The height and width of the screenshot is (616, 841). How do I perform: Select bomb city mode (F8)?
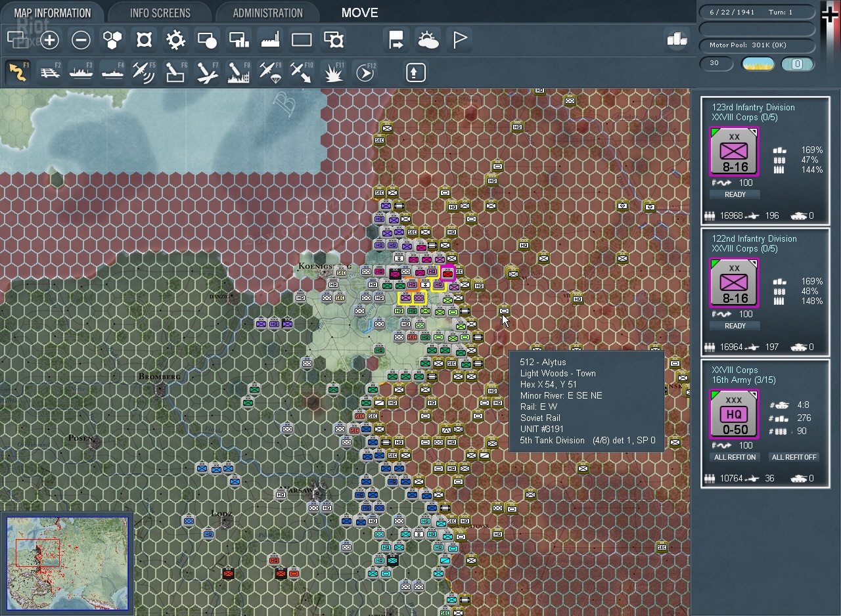tap(239, 72)
